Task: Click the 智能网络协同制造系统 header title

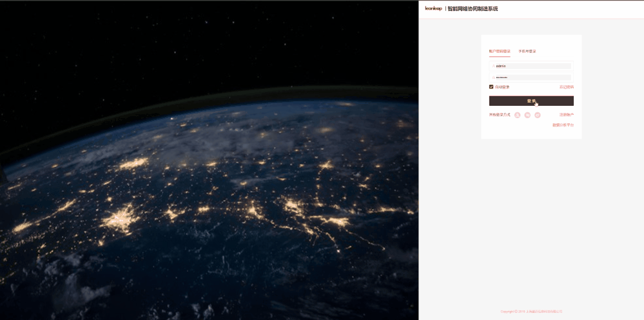Action: (x=473, y=8)
